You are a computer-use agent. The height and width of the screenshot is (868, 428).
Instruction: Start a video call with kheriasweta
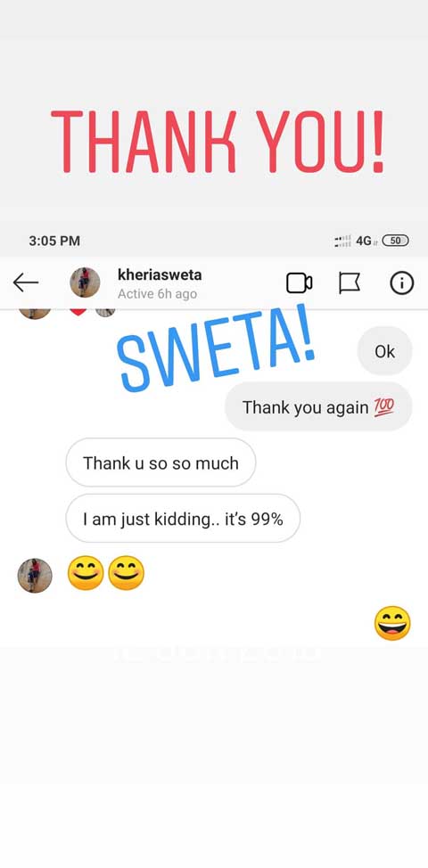(299, 283)
